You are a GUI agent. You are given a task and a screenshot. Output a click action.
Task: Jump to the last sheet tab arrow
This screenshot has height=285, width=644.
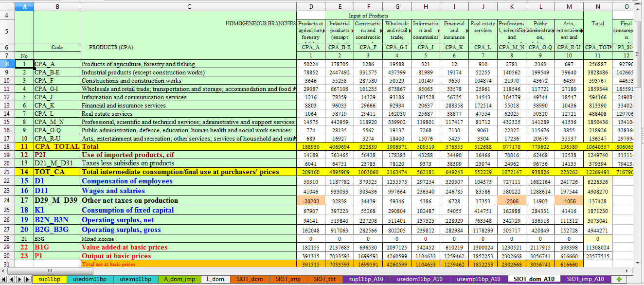(x=27, y=279)
